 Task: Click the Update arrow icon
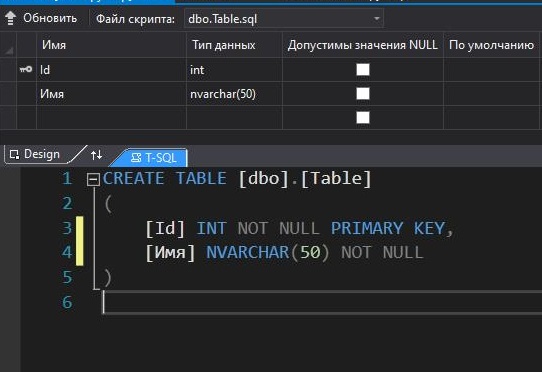point(10,18)
